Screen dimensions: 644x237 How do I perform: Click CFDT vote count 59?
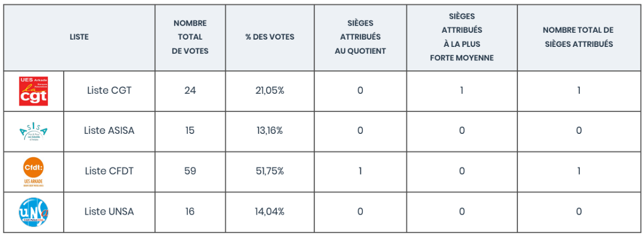tap(190, 171)
